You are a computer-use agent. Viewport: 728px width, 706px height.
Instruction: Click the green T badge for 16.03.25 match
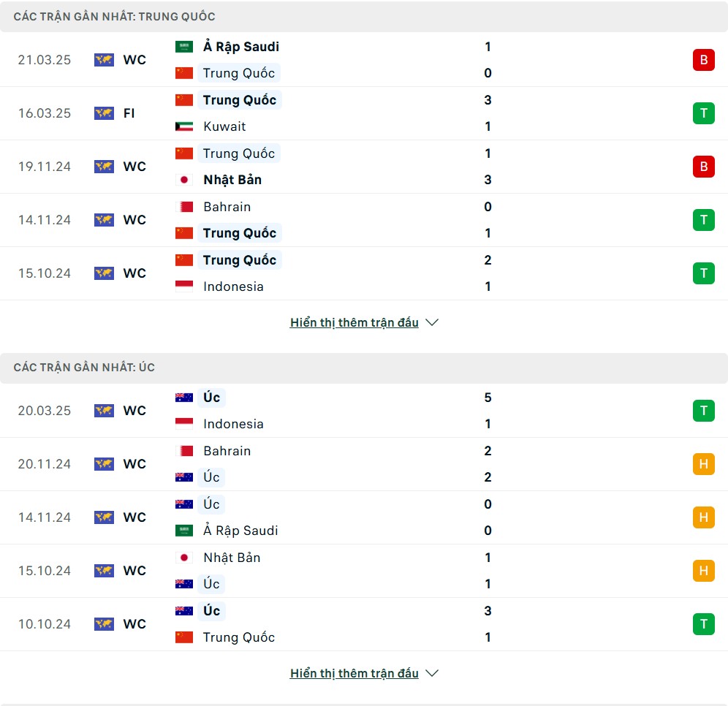pyautogui.click(x=703, y=113)
